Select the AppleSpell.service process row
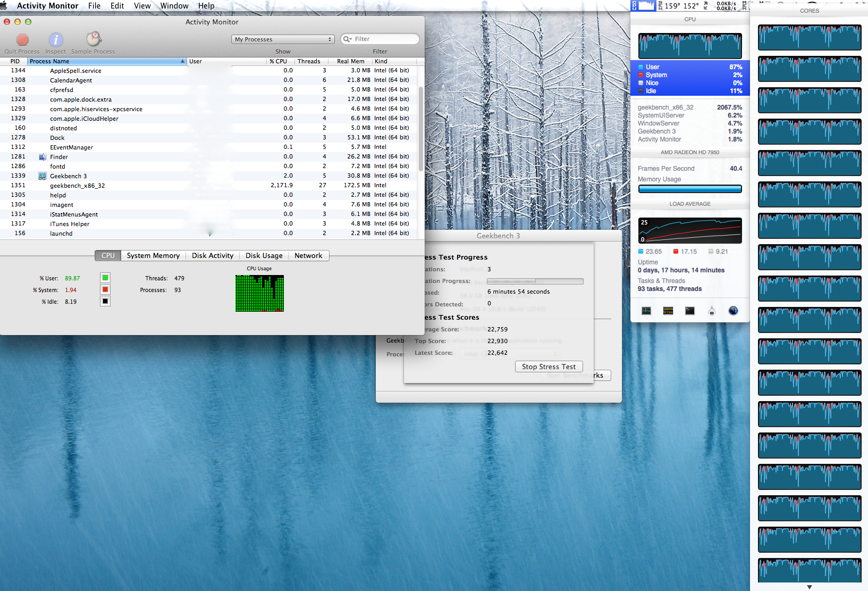 tap(208, 71)
